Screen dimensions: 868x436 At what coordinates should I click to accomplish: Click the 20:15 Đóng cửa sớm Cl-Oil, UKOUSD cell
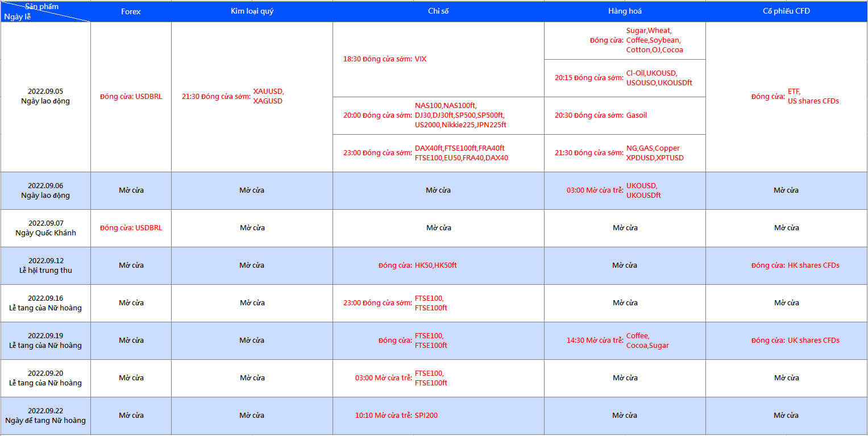tap(625, 78)
